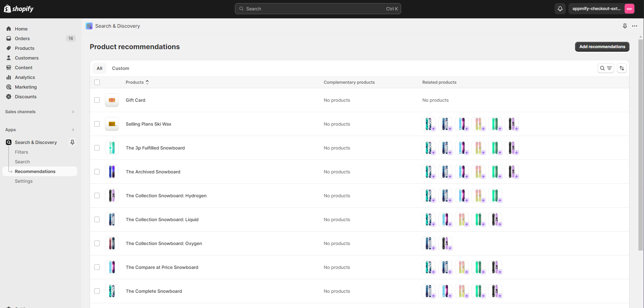
Task: Click the Shopify logo
Action: pyautogui.click(x=19, y=9)
